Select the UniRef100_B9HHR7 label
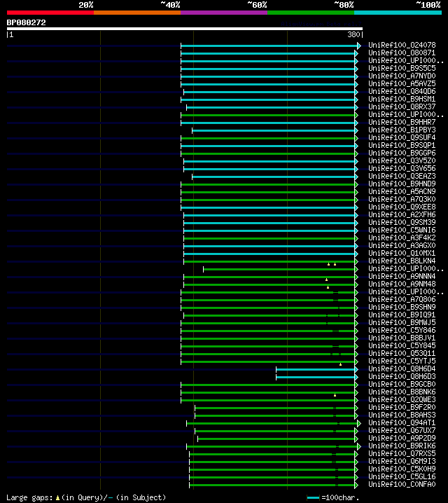This screenshot has width=448, height=503. tap(402, 122)
